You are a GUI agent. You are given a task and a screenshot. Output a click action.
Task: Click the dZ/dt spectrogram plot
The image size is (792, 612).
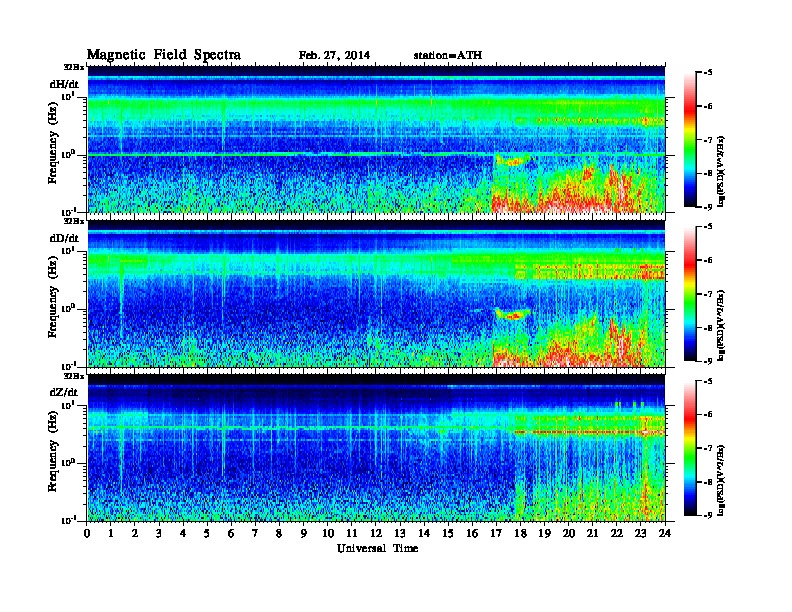tap(376, 447)
